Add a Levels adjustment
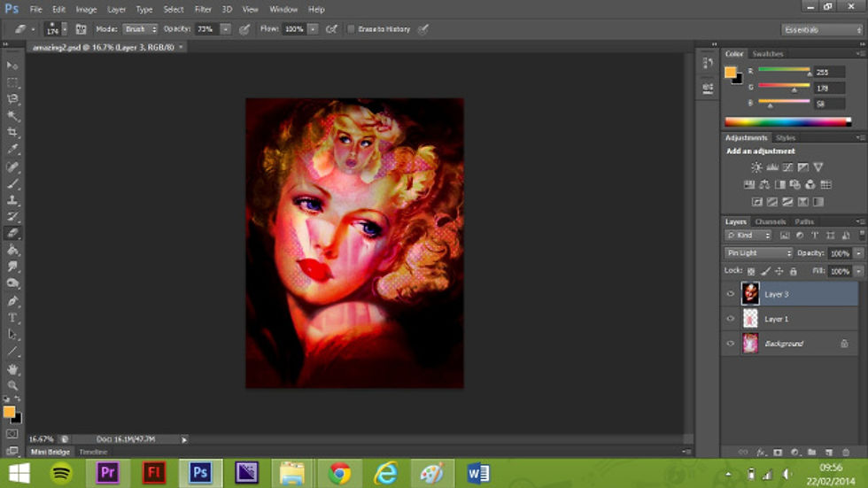The width and height of the screenshot is (868, 488). point(771,167)
